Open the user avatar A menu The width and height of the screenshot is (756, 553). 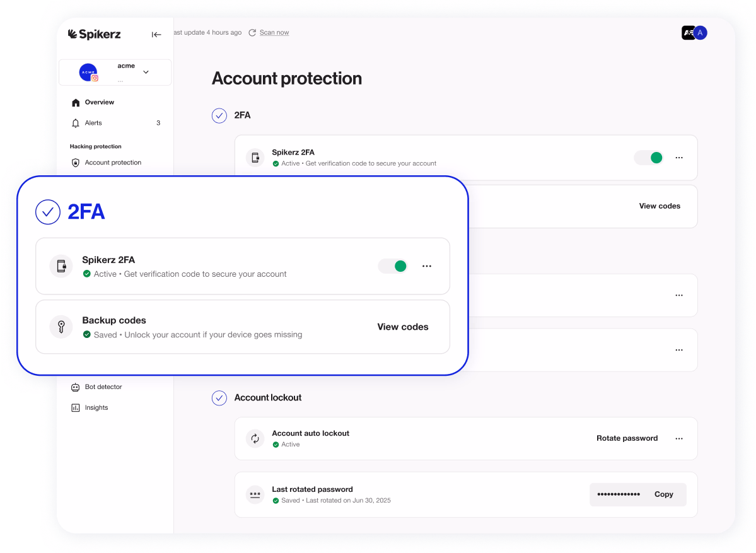point(700,33)
